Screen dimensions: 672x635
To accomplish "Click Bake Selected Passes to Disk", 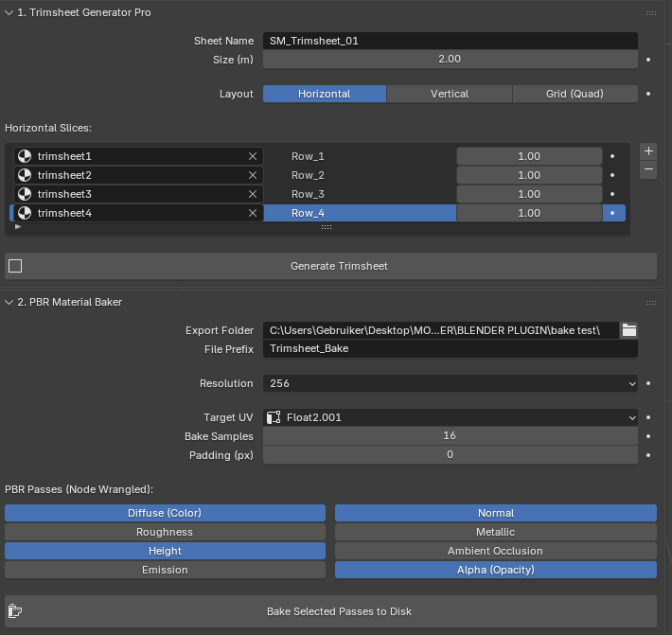I will pos(330,611).
